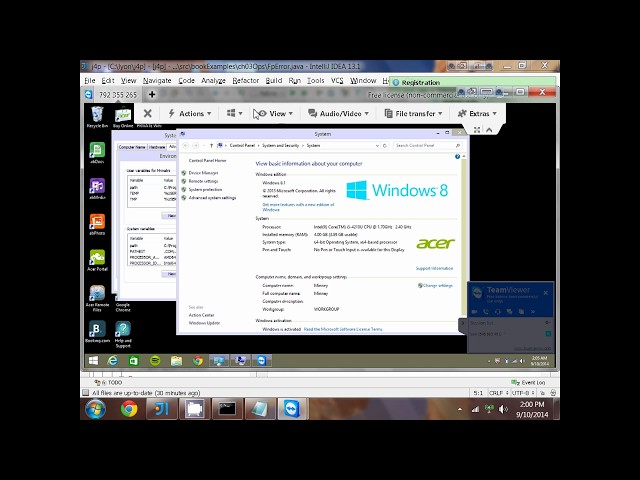640x480 pixels.
Task: Open Device Manager link in System window
Action: (x=203, y=173)
